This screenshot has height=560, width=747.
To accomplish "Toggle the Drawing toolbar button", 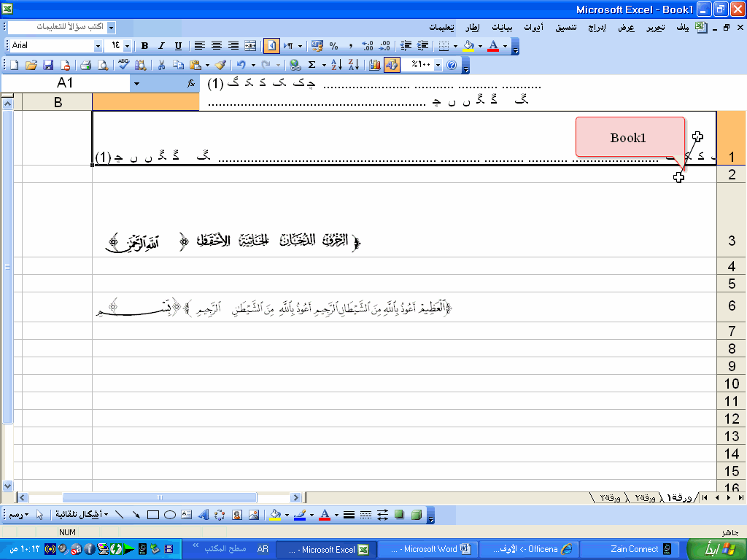I will pyautogui.click(x=392, y=65).
